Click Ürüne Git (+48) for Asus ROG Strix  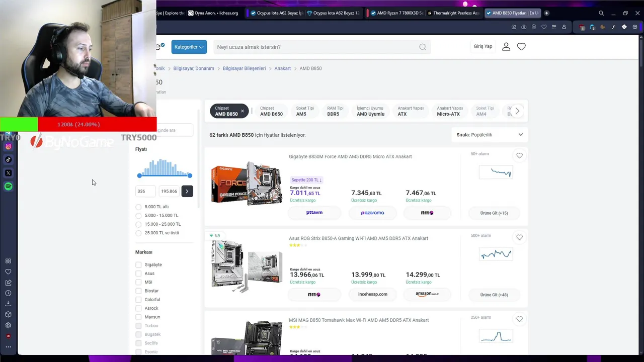[494, 295]
